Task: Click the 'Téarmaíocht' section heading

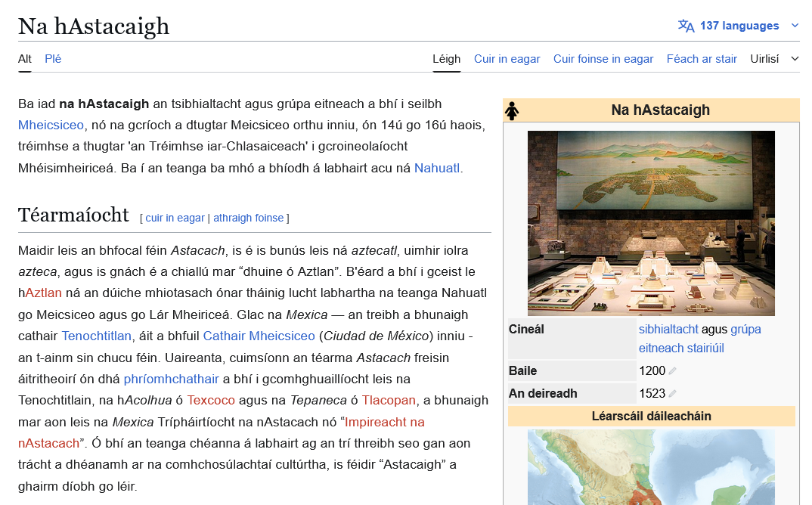Action: pos(73,215)
